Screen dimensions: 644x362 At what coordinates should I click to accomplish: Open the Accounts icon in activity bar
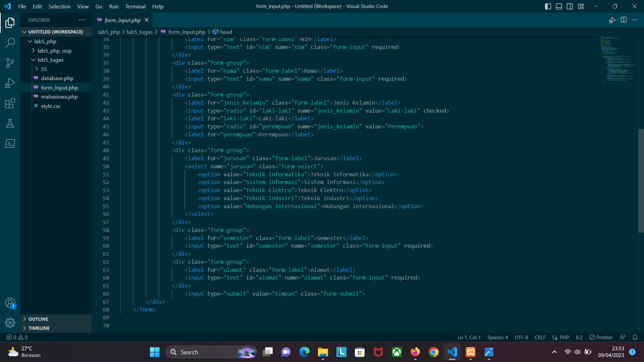click(10, 302)
